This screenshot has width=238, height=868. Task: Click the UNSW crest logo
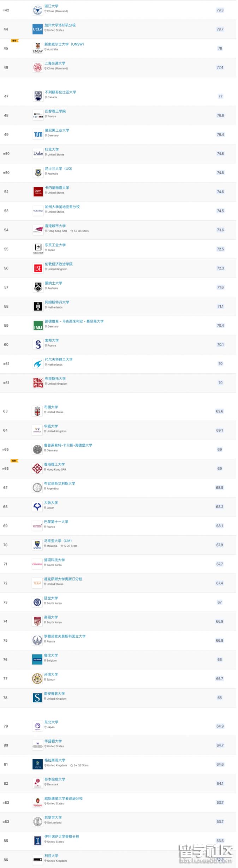(37, 48)
